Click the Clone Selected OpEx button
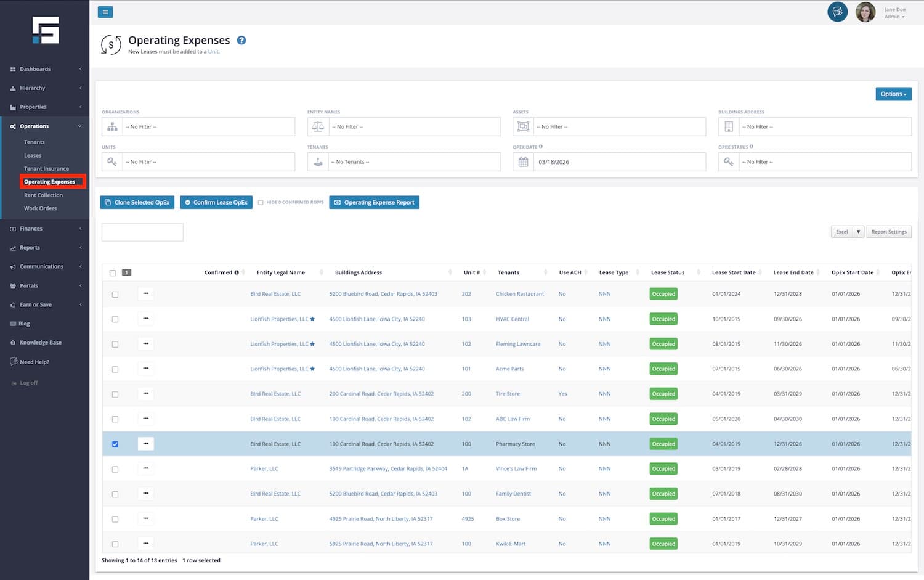This screenshot has height=580, width=924. pos(137,203)
